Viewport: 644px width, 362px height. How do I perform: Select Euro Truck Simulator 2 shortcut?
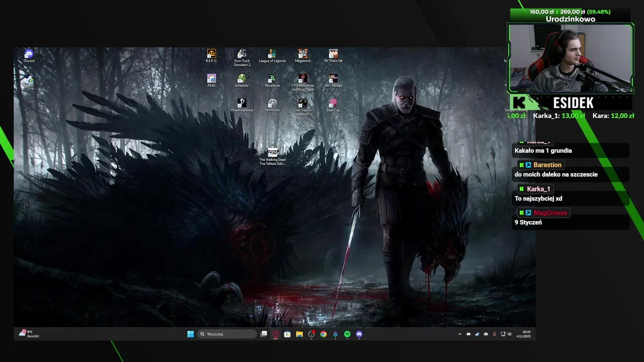[242, 58]
